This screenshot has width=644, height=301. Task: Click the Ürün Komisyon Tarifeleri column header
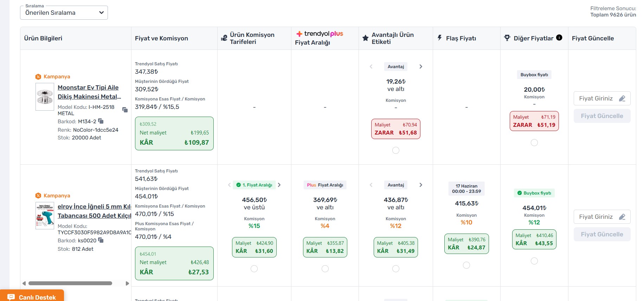point(252,38)
